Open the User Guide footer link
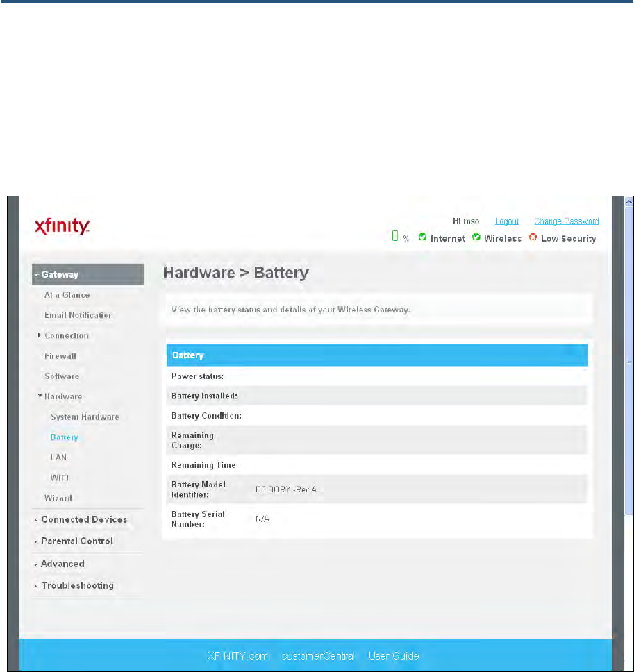The width and height of the screenshot is (634, 672). coord(394,656)
